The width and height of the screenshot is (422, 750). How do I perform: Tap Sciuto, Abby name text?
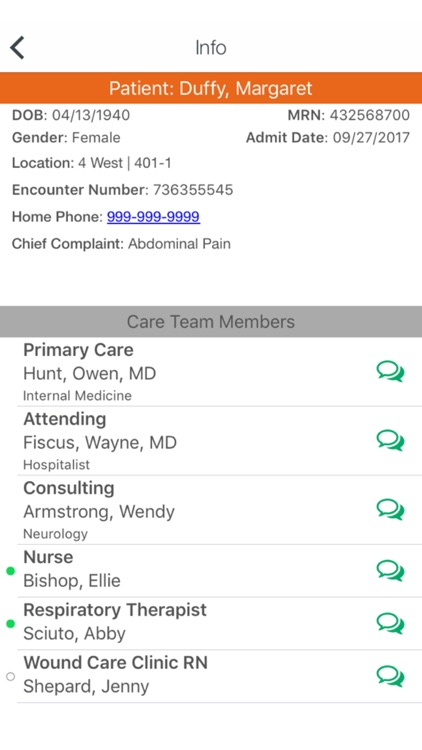pos(74,633)
